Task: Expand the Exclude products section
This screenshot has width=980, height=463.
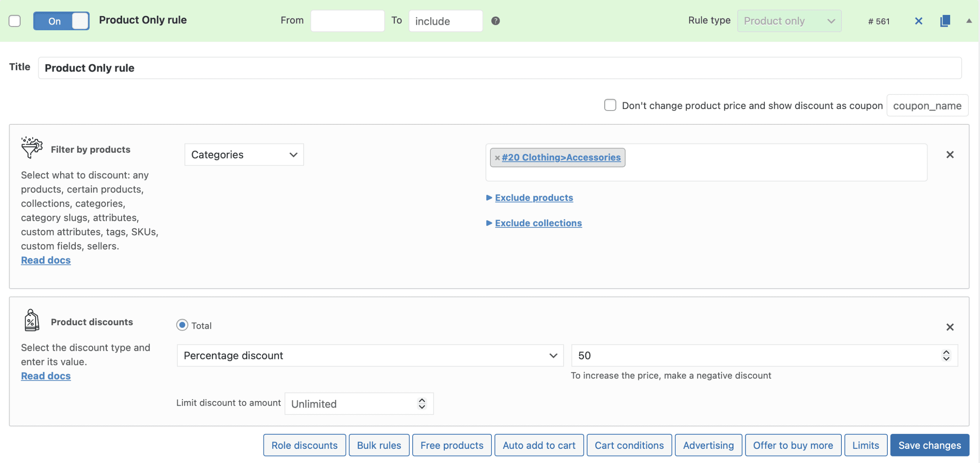Action: coord(534,197)
